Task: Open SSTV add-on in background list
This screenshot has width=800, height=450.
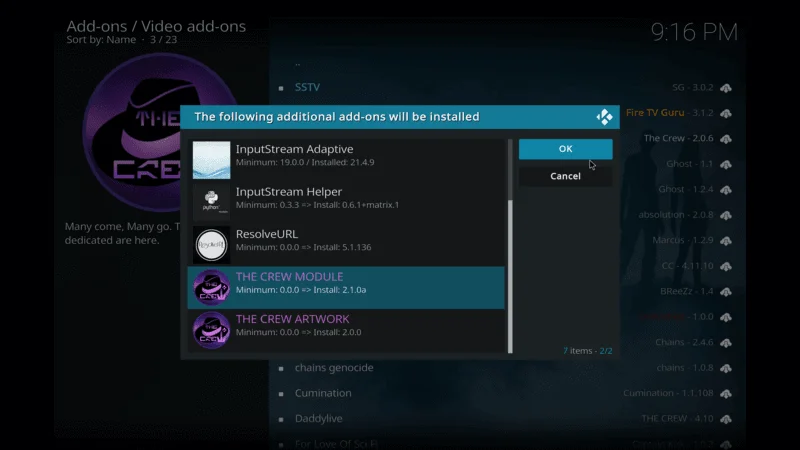Action: [307, 87]
